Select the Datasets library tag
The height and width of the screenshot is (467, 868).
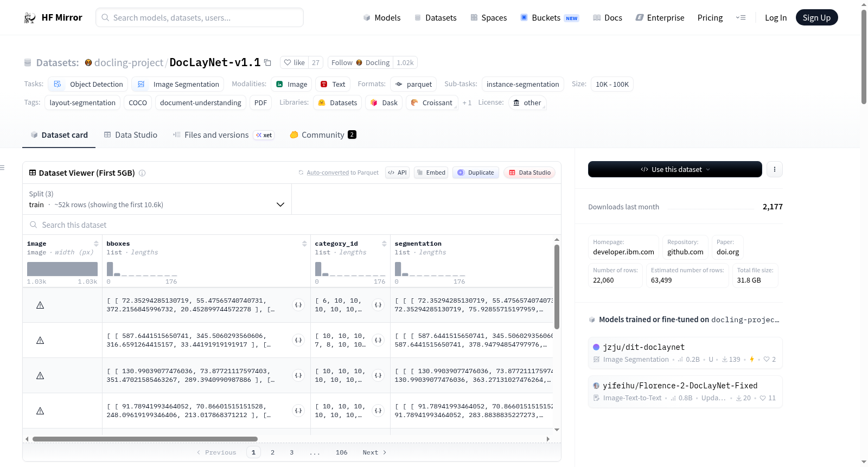[337, 103]
